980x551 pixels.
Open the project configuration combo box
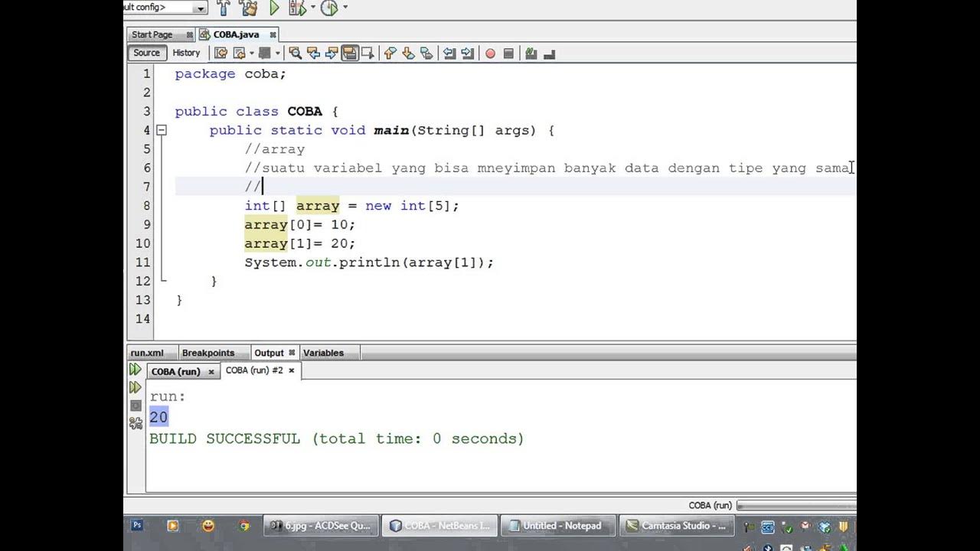(x=165, y=8)
